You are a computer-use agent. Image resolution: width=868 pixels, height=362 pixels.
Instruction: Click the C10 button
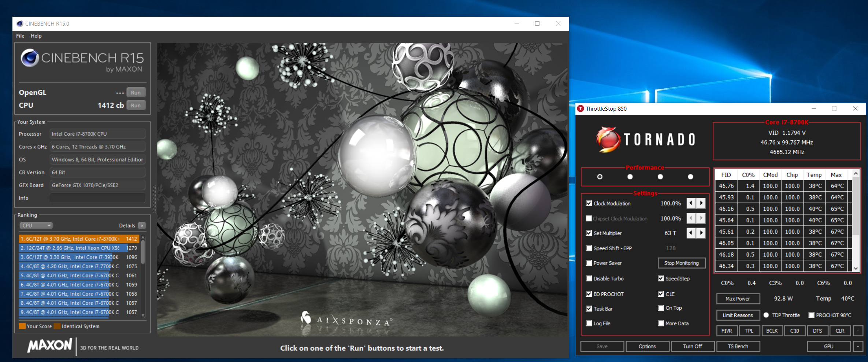[x=795, y=331]
